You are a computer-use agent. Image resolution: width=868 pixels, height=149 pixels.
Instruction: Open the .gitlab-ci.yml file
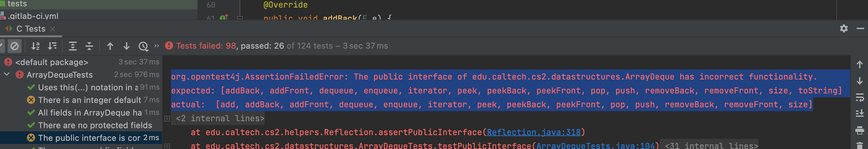pos(33,16)
